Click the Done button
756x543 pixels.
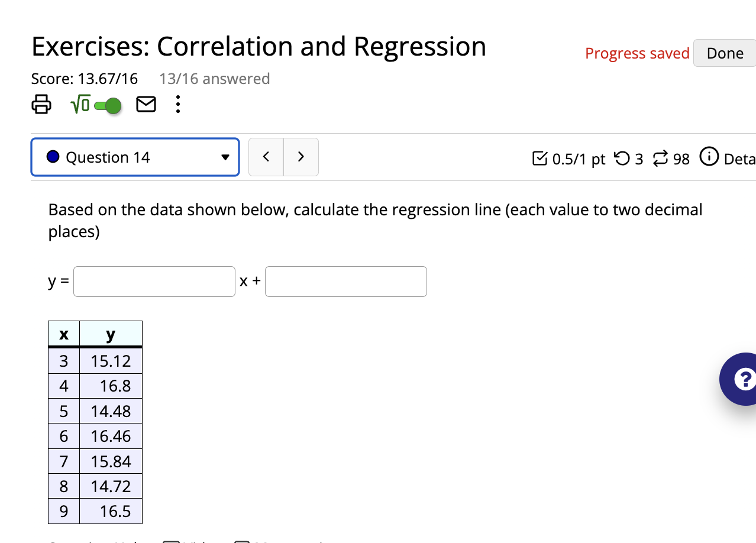(724, 53)
